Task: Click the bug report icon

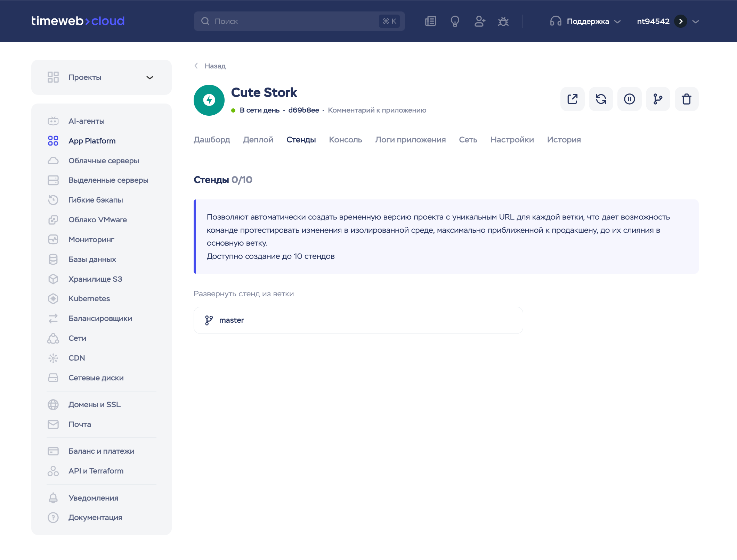Action: coord(503,21)
